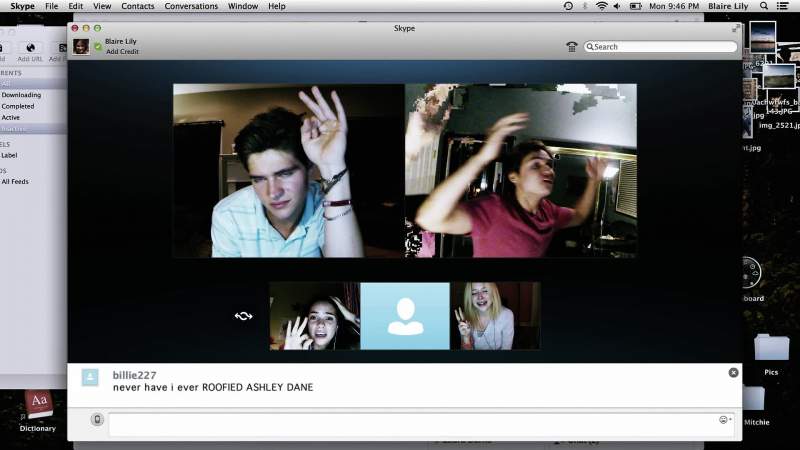
Task: Open the emoticon picker in chat field
Action: click(x=724, y=419)
